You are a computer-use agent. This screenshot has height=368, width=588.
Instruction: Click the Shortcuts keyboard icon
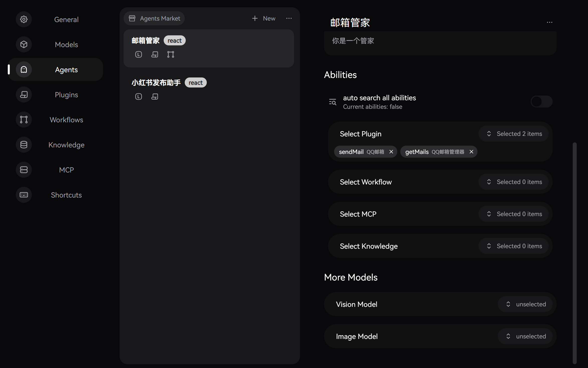tap(24, 195)
